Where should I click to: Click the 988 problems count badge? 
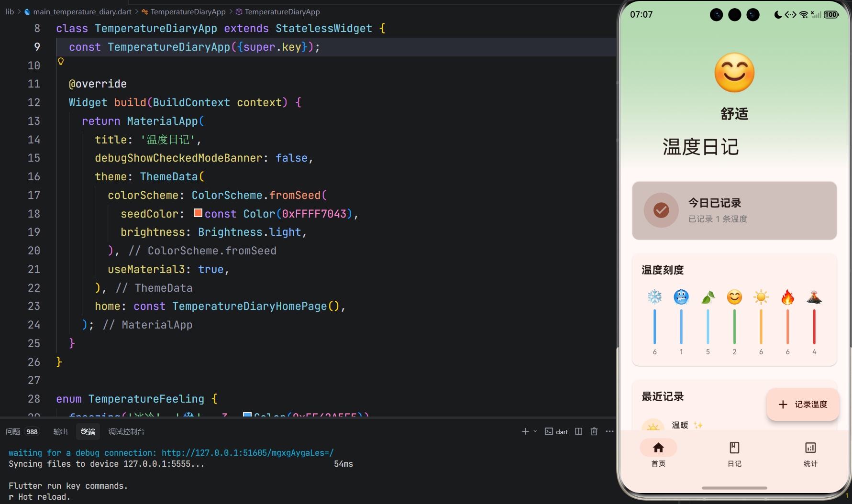[x=32, y=432]
